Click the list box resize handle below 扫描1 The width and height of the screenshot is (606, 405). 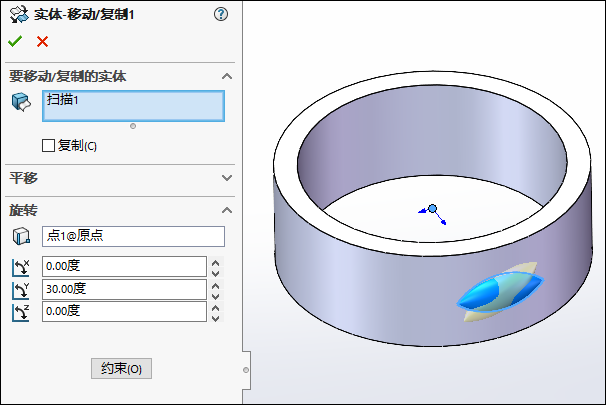(133, 126)
